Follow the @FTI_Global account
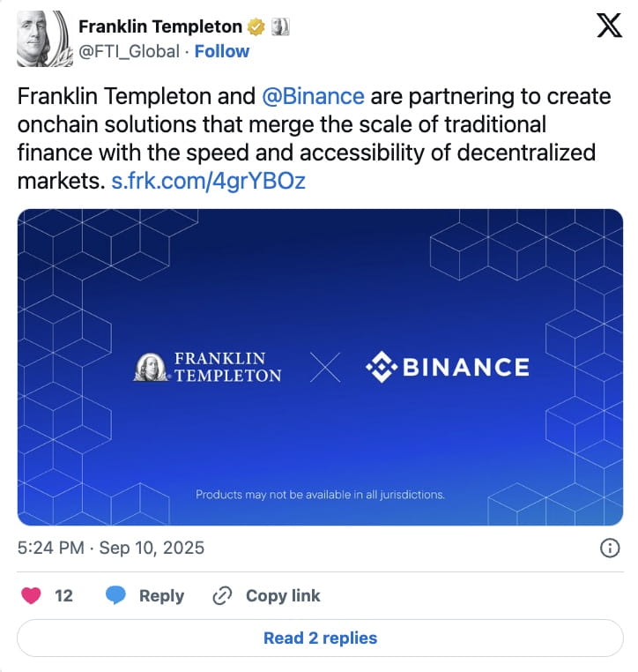Viewport: 638px width, 672px height. (222, 51)
